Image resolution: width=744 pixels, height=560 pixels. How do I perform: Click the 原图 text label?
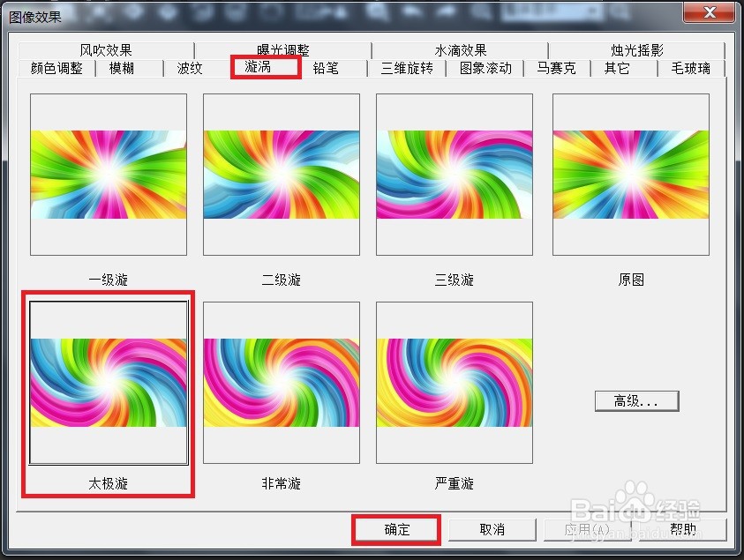pyautogui.click(x=631, y=280)
